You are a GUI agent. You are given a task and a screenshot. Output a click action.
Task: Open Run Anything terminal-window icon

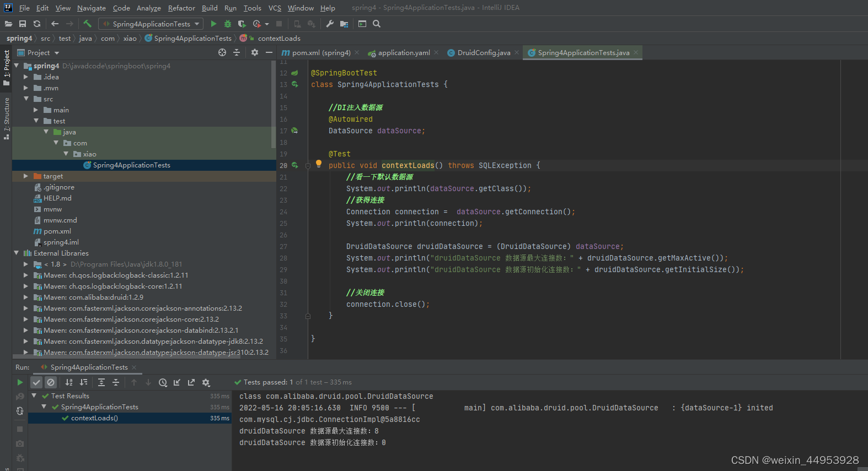coord(362,24)
